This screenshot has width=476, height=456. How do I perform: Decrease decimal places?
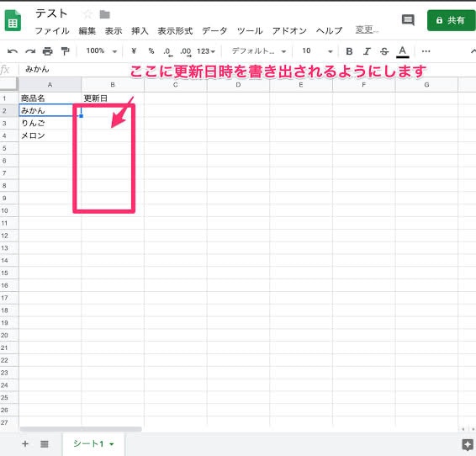[x=168, y=51]
